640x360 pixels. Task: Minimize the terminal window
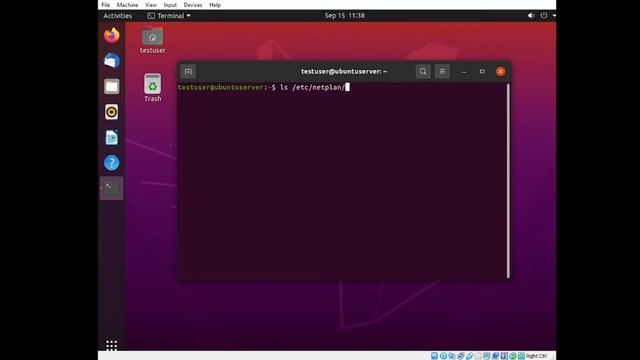tap(464, 71)
